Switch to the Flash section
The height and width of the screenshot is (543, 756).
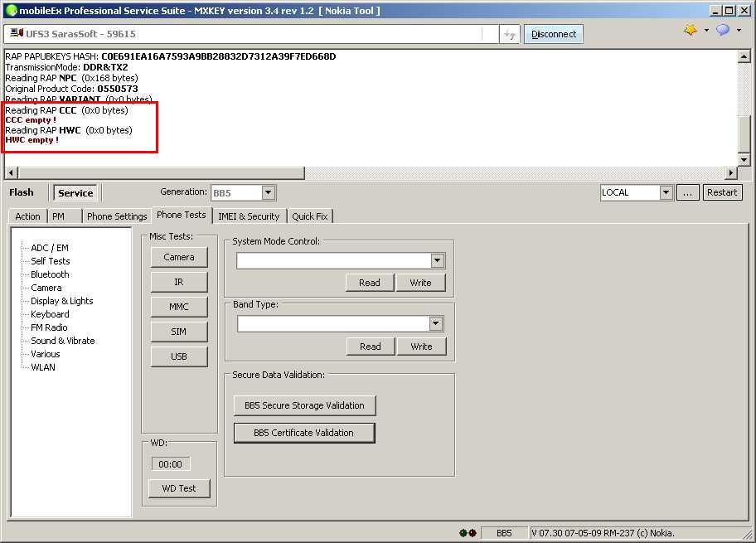pos(22,192)
